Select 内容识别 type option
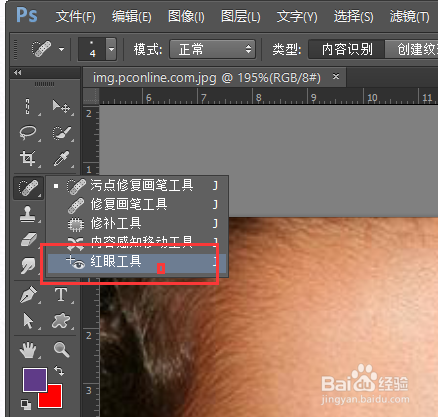This screenshot has width=438, height=417. [347, 49]
